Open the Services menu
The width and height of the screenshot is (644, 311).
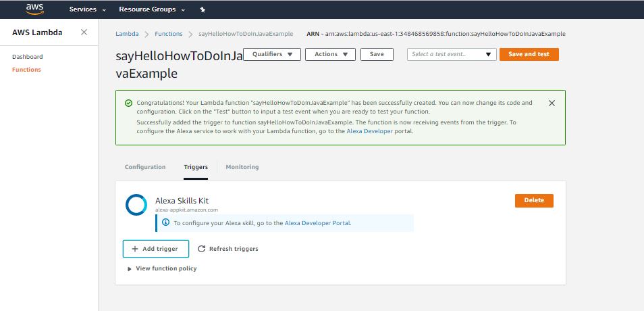[x=88, y=9]
